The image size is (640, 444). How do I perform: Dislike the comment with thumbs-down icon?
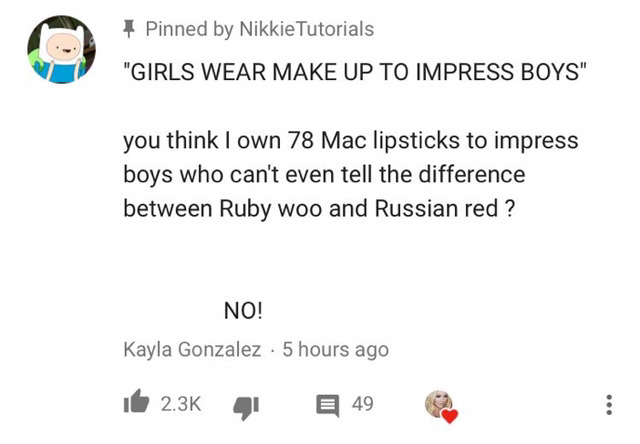click(x=247, y=404)
